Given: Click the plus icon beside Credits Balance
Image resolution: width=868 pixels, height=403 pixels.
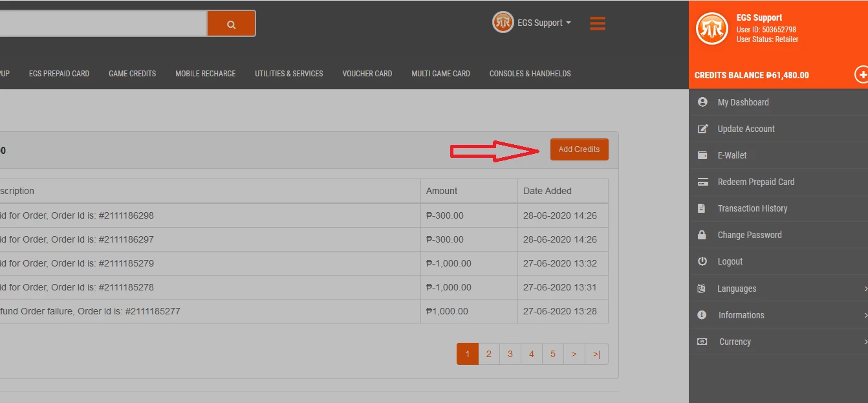Looking at the screenshot, I should tap(862, 74).
